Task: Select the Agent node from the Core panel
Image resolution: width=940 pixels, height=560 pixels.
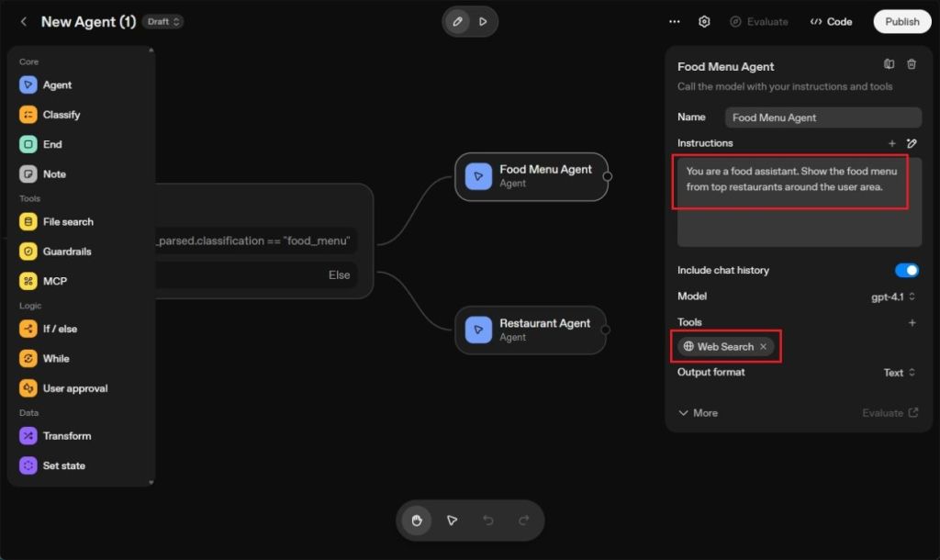Action: tap(57, 84)
